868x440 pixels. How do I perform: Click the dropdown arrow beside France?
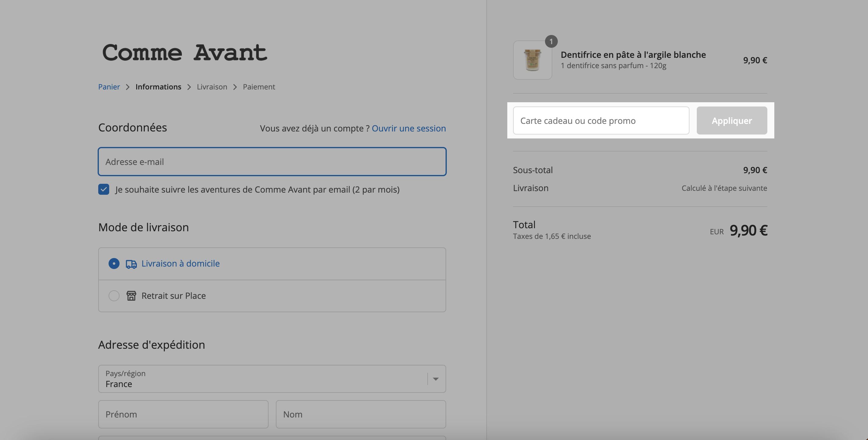coord(436,379)
